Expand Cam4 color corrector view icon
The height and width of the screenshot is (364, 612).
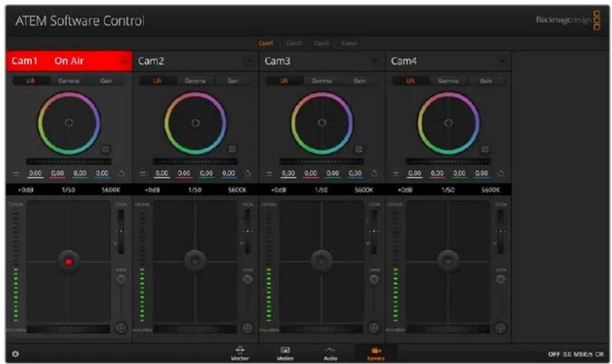pos(484,149)
